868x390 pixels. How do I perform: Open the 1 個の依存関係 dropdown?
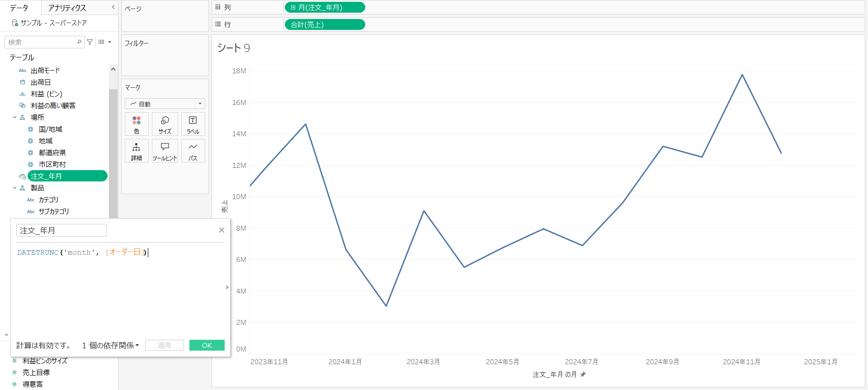111,346
